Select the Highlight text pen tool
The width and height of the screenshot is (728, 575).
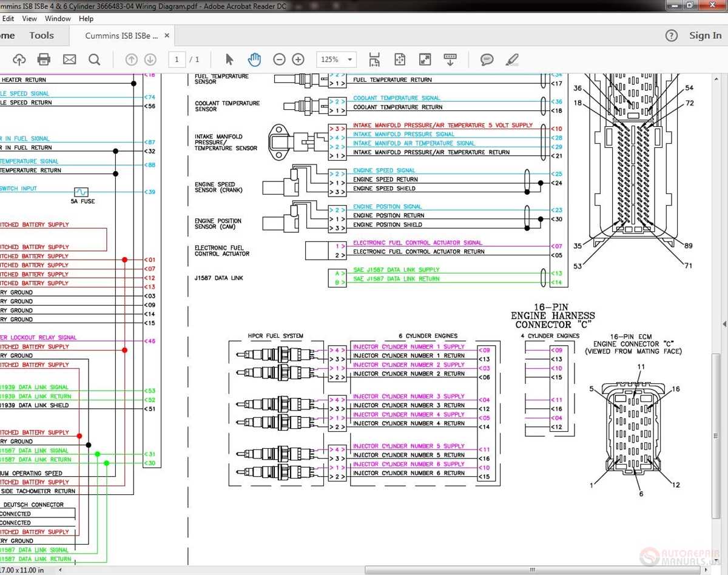point(512,59)
